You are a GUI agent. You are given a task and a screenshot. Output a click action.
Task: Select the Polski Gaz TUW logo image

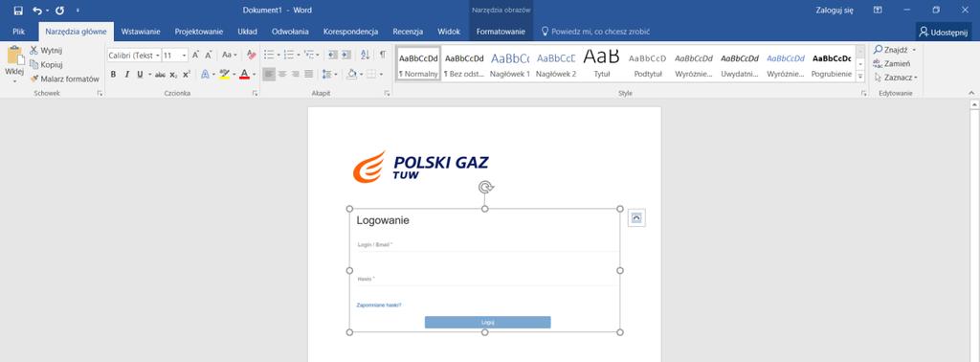point(421,166)
